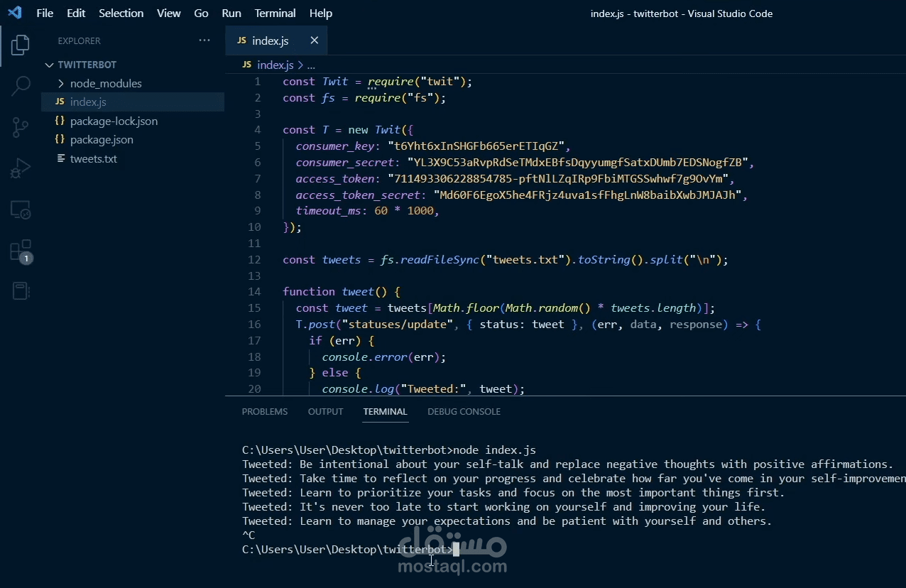Click console.error(err) on line 18
906x588 pixels.
[383, 357]
